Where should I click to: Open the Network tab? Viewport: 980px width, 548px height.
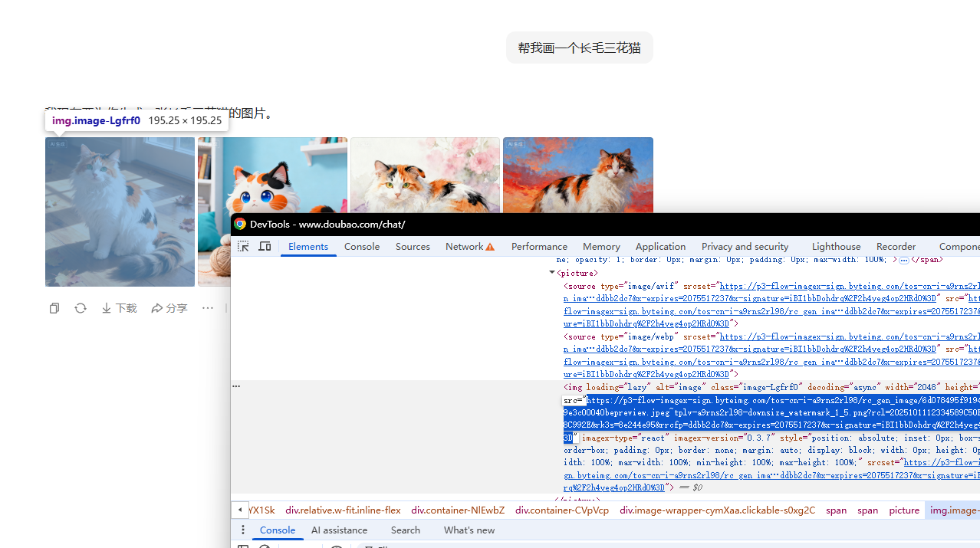(x=469, y=246)
